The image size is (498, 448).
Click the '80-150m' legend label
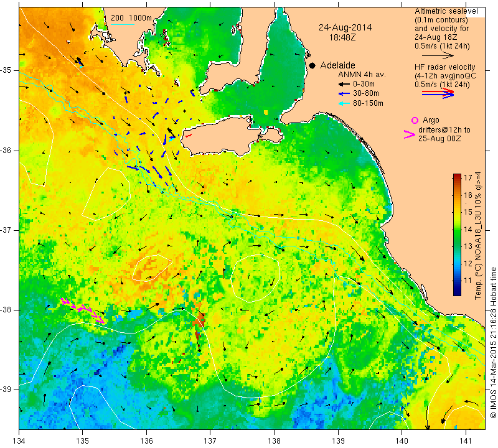click(368, 103)
